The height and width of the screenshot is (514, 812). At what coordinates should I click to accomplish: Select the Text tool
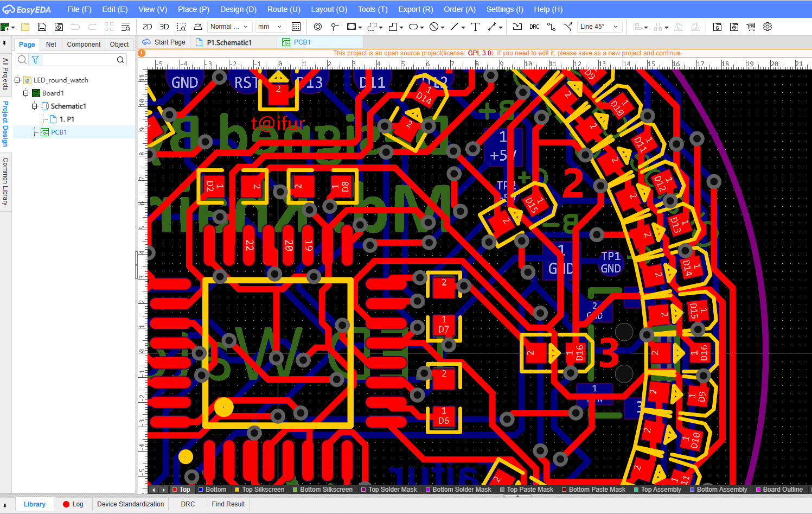tap(475, 27)
